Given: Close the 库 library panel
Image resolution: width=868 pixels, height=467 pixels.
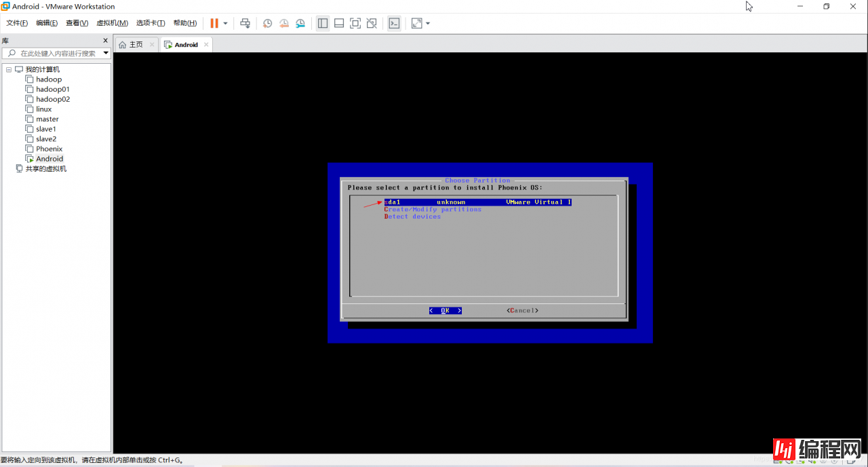Looking at the screenshot, I should point(105,41).
